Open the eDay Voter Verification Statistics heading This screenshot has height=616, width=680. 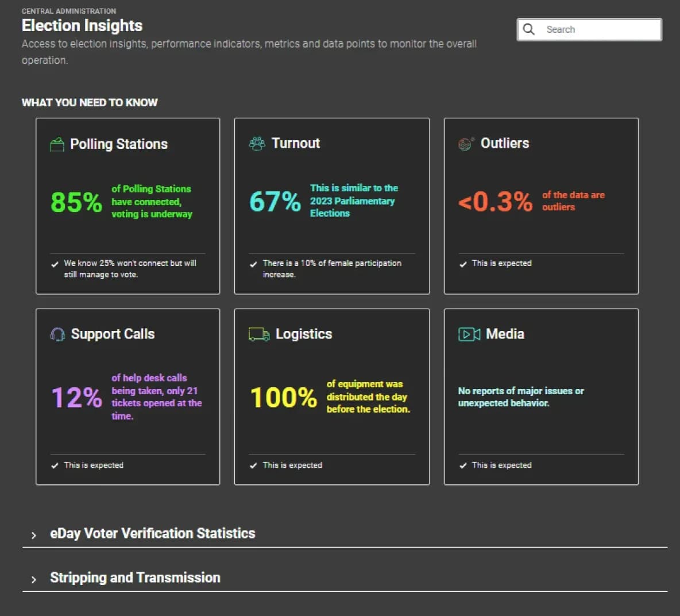pyautogui.click(x=153, y=533)
